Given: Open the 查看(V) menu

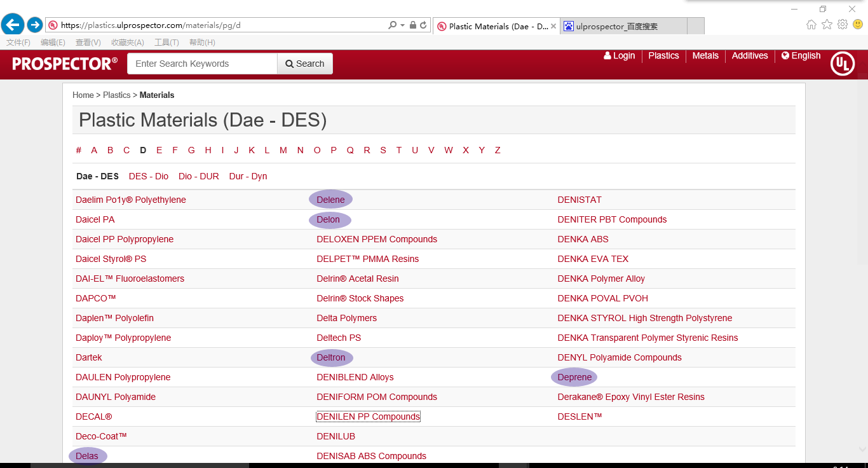Looking at the screenshot, I should 88,43.
